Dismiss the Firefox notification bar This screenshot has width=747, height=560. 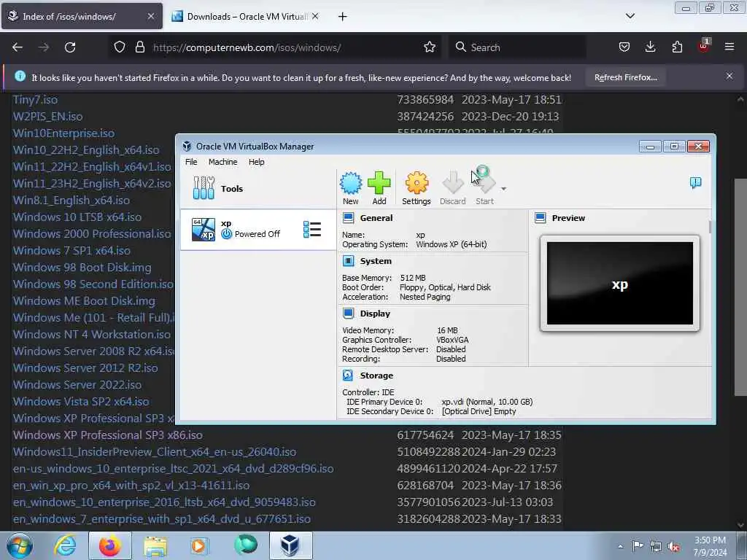(x=729, y=76)
